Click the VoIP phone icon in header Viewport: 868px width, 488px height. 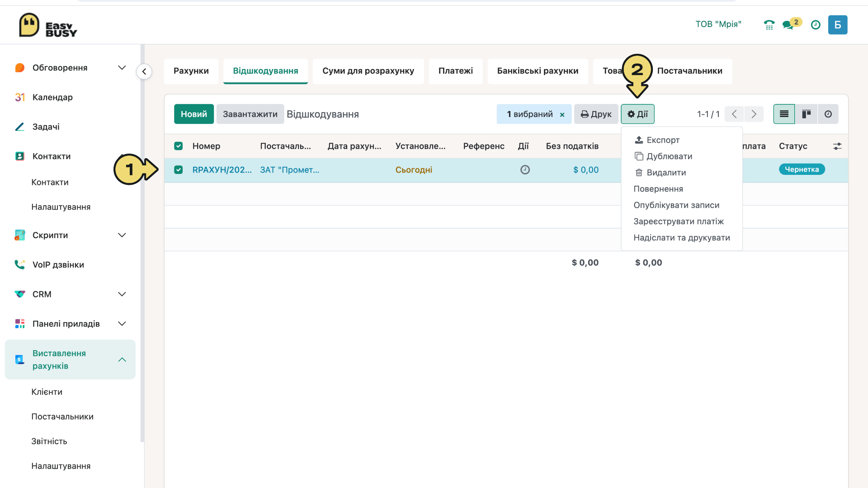pos(769,25)
